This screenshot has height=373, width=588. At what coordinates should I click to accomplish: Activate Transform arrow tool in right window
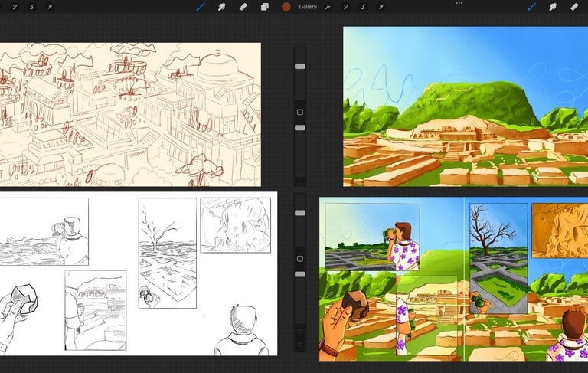point(381,7)
